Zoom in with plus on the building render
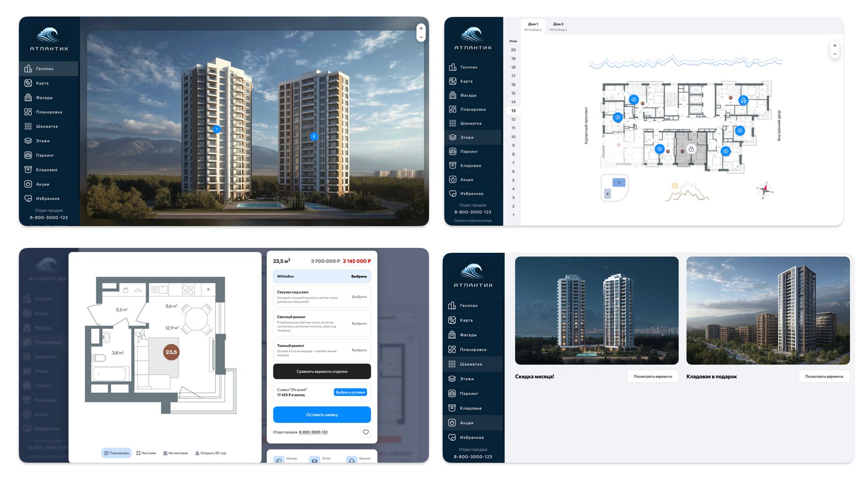868x490 pixels. [x=421, y=28]
